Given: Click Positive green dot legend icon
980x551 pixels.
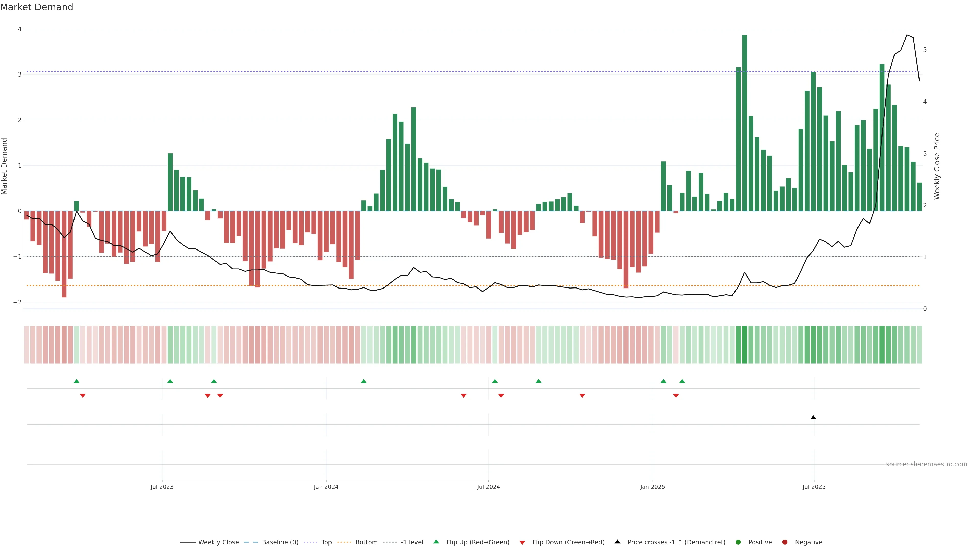Looking at the screenshot, I should [738, 542].
